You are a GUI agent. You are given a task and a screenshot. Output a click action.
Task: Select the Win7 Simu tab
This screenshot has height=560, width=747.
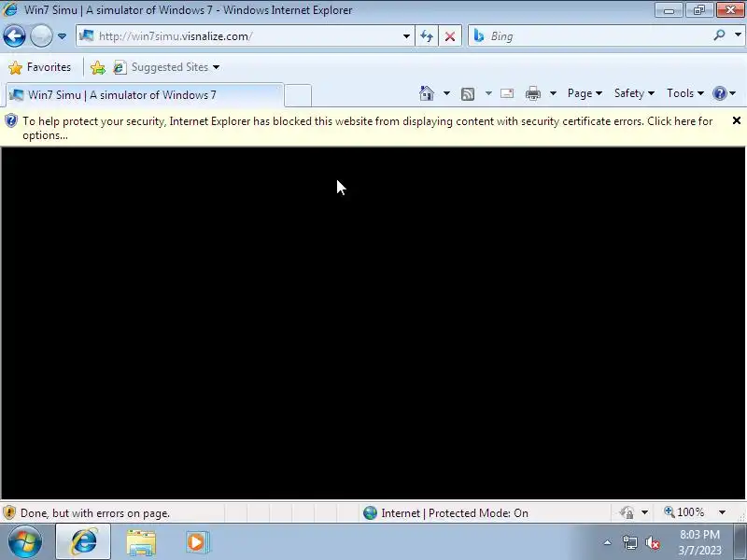click(145, 95)
